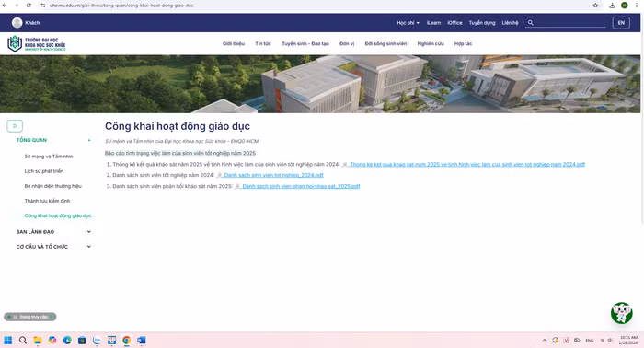The width and height of the screenshot is (644, 348).
Task: Open Thong ke ket qua khao sat 2025 PDF
Action: tap(467, 165)
